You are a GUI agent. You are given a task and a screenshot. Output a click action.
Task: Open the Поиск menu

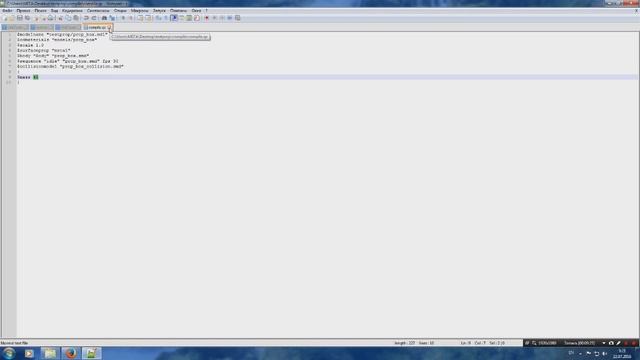(x=40, y=11)
